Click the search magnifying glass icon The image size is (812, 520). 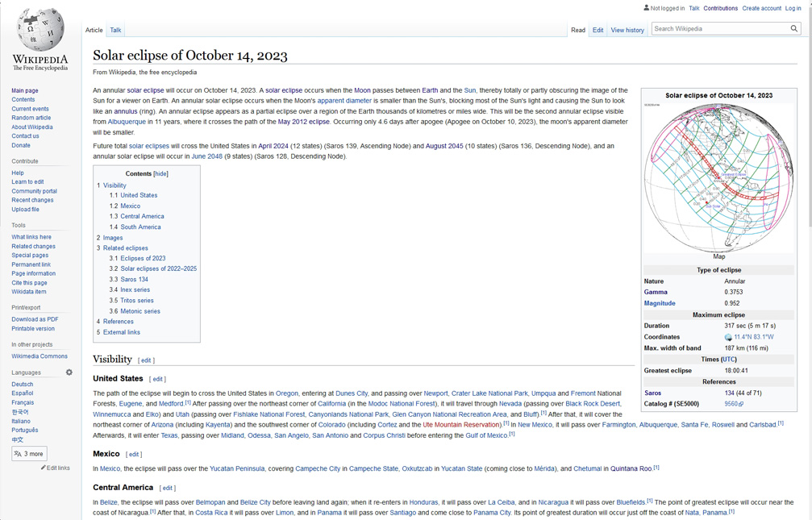pos(793,29)
